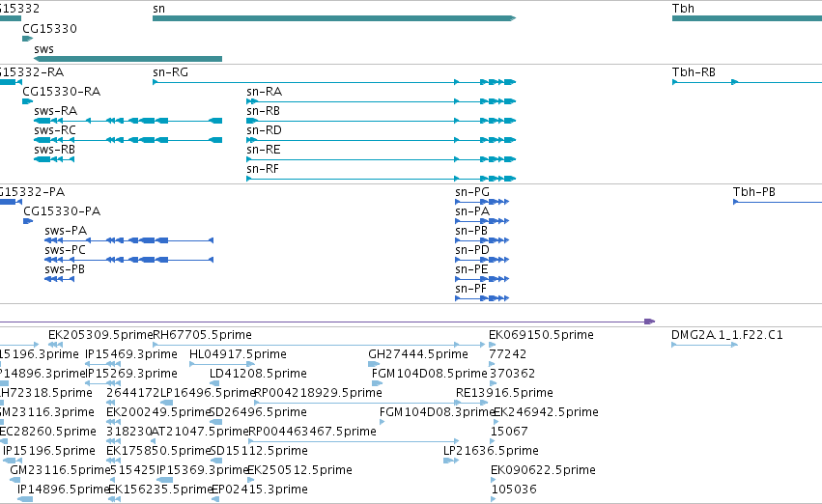Click EST RP004218929.5prime
822x504 pixels.
[318, 394]
